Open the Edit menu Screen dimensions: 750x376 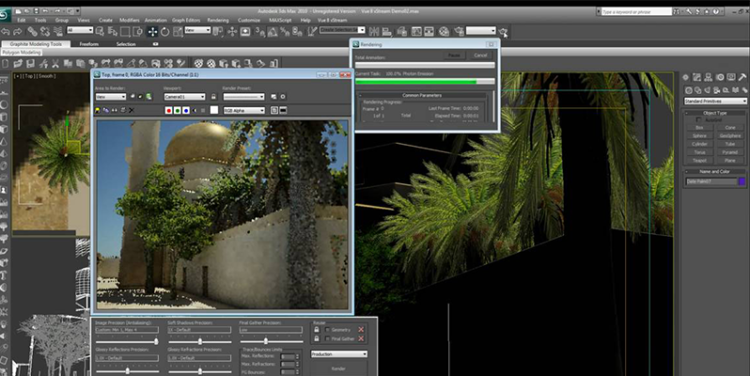pos(22,20)
